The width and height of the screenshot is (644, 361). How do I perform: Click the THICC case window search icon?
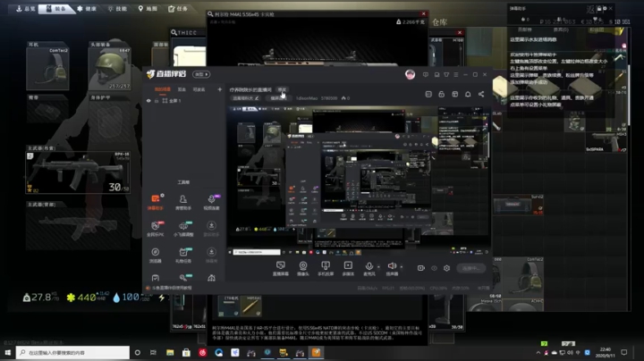tap(174, 32)
